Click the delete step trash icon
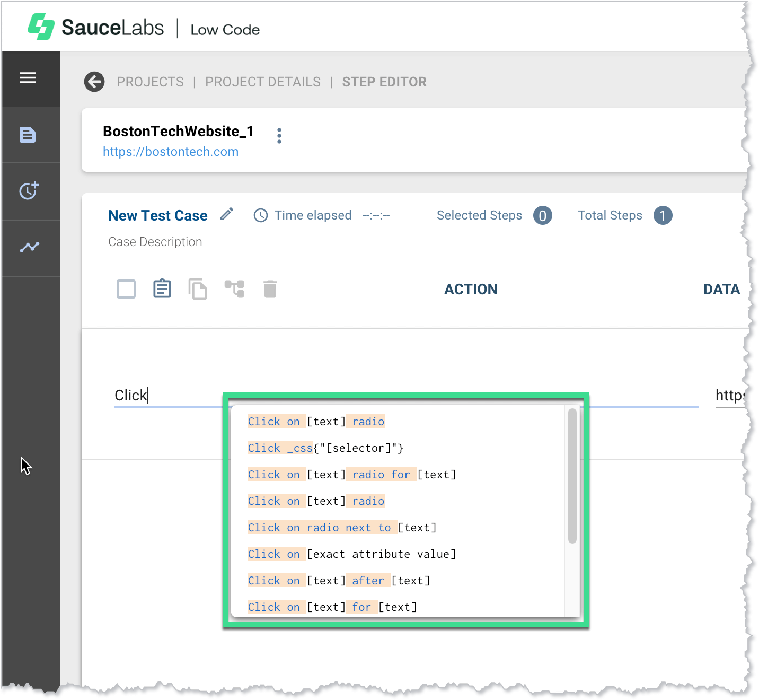This screenshot has height=700, width=759. pos(270,288)
